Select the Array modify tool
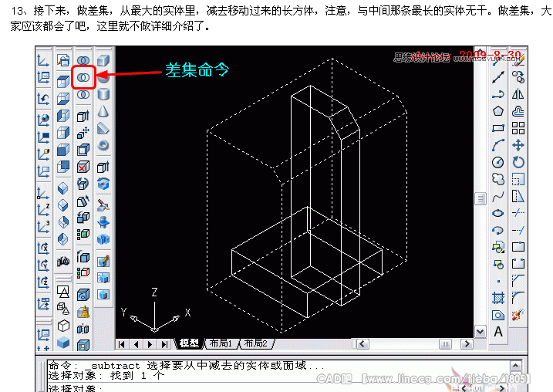This screenshot has height=392, width=553. (518, 128)
